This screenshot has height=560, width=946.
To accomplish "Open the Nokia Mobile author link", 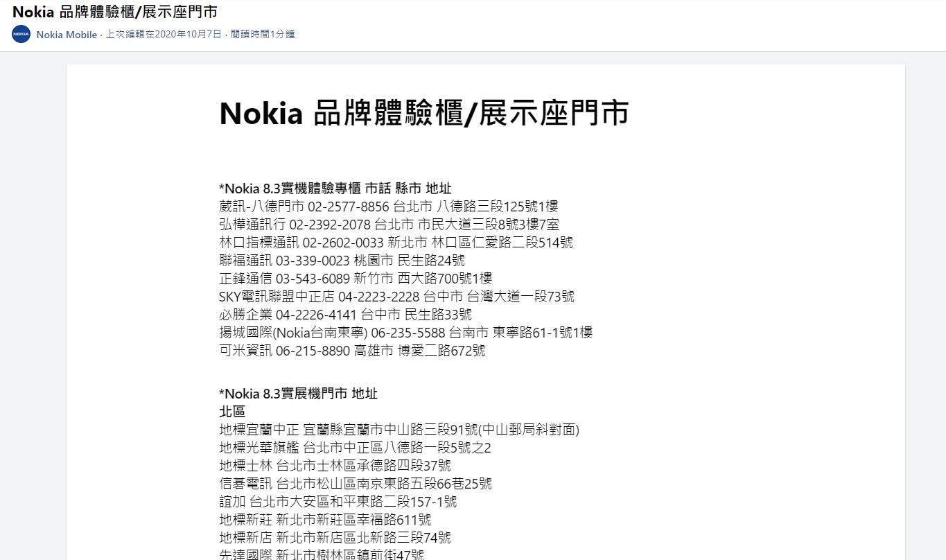I will (67, 35).
